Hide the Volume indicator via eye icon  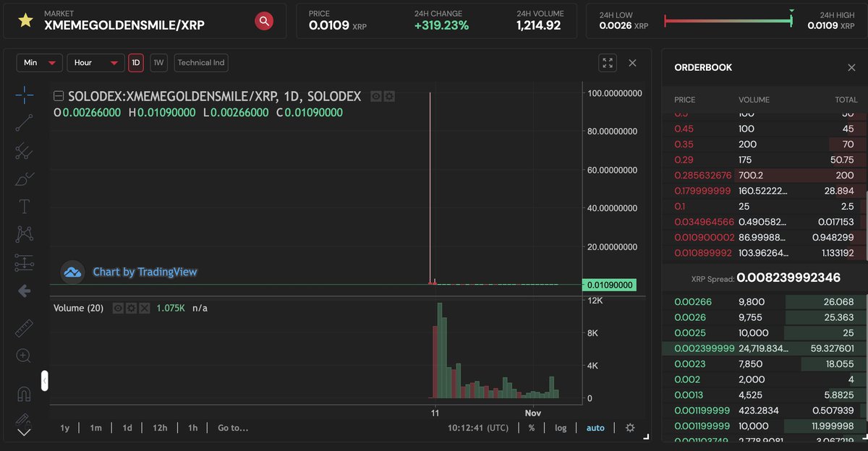pos(119,308)
